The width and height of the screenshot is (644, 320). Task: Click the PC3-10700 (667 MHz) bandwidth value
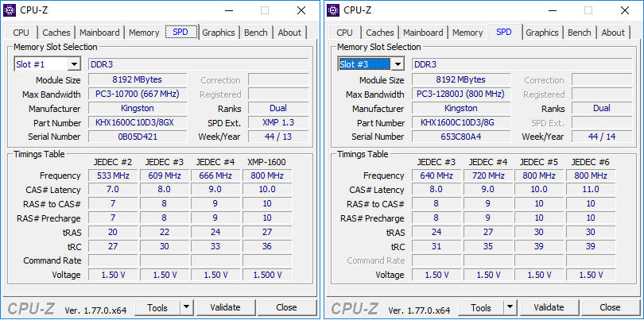click(138, 94)
